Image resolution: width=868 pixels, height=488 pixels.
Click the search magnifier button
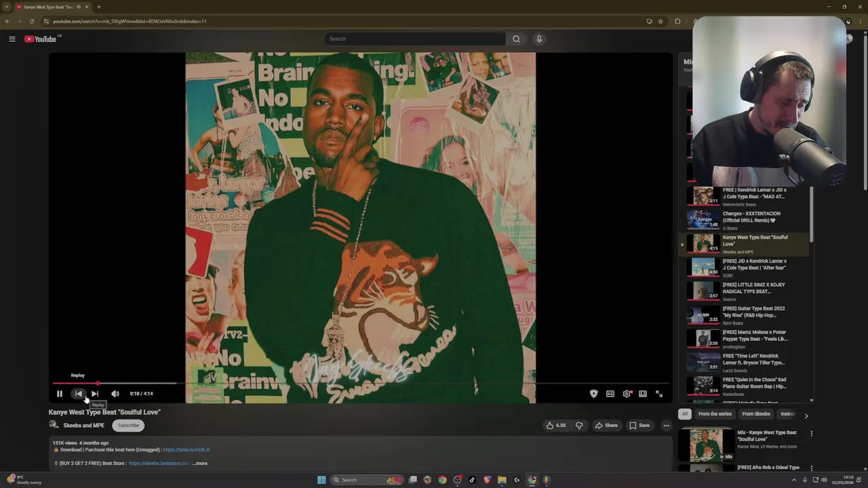point(516,39)
